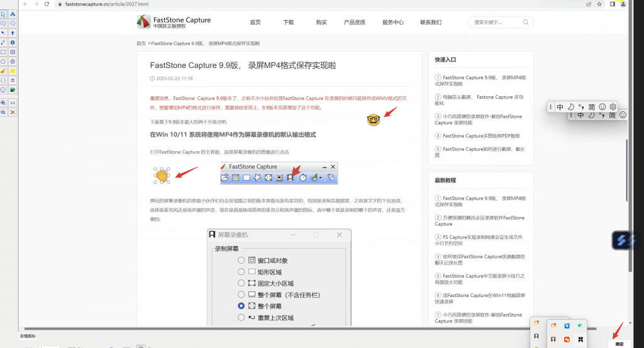Toggle 中 Chinese input mode on IME bar

pyautogui.click(x=560, y=107)
